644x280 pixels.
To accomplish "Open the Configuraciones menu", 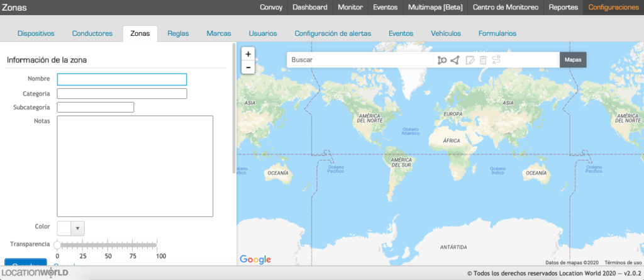I will pyautogui.click(x=613, y=8).
